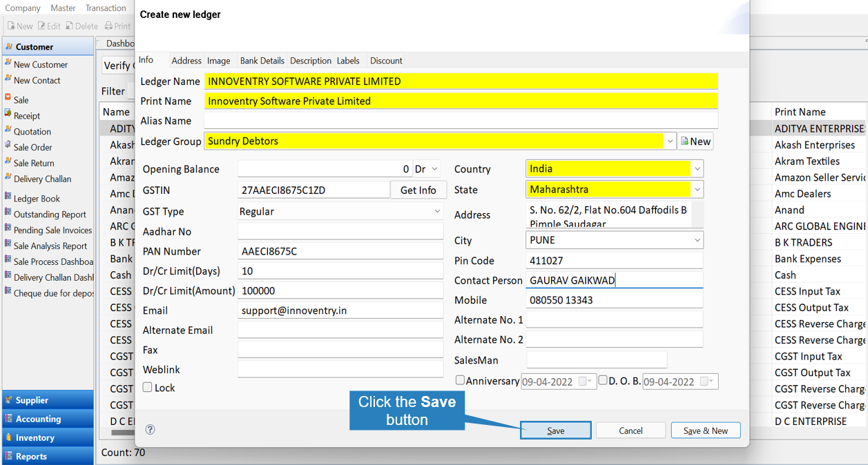Open the Company menu
Image resolution: width=868 pixels, height=465 pixels.
point(23,8)
